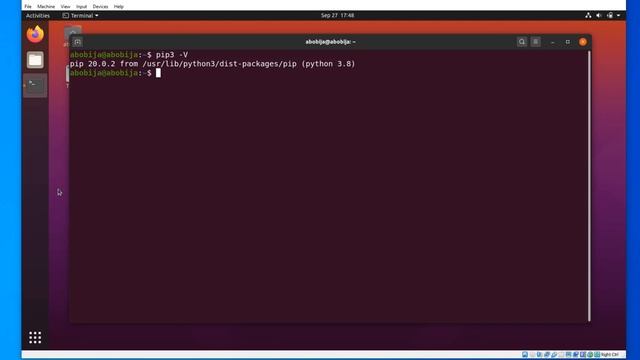Maximize the terminal window
The height and width of the screenshot is (360, 640).
click(x=567, y=42)
